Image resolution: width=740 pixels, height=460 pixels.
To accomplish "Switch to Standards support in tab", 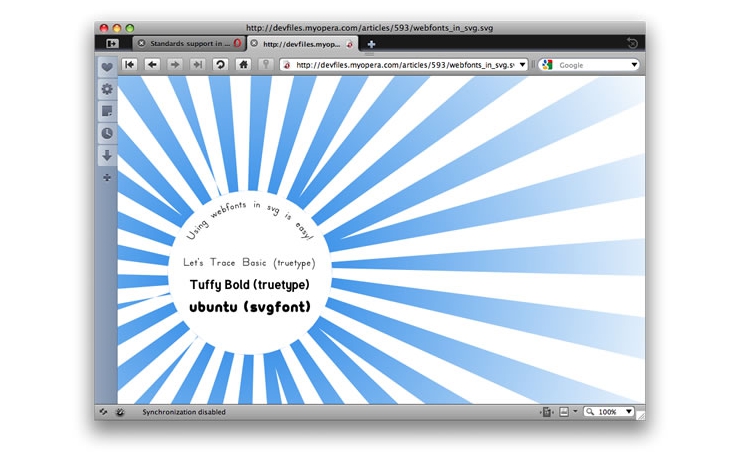I will point(189,43).
